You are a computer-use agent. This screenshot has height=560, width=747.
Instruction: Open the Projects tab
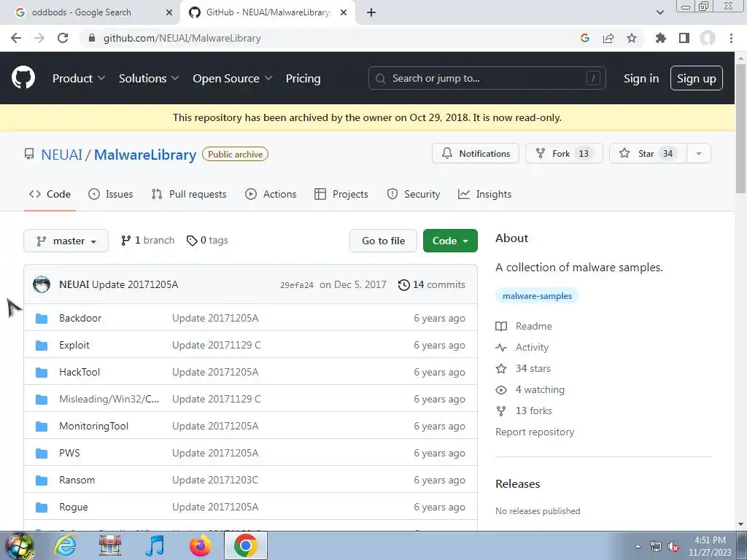(341, 194)
